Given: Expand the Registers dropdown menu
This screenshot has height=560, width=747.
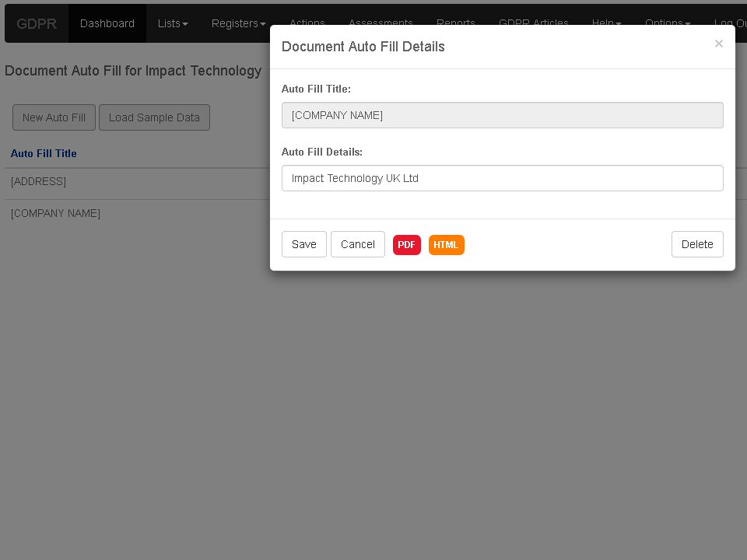Looking at the screenshot, I should tap(238, 23).
